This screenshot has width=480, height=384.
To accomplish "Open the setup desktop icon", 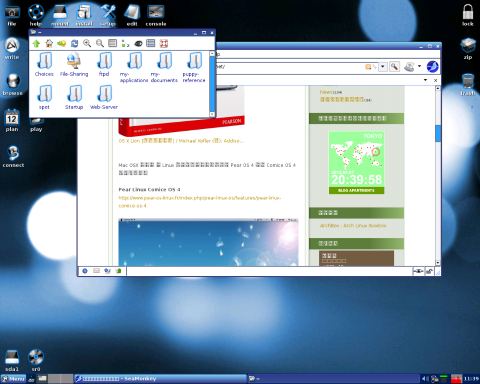I will 108,15.
